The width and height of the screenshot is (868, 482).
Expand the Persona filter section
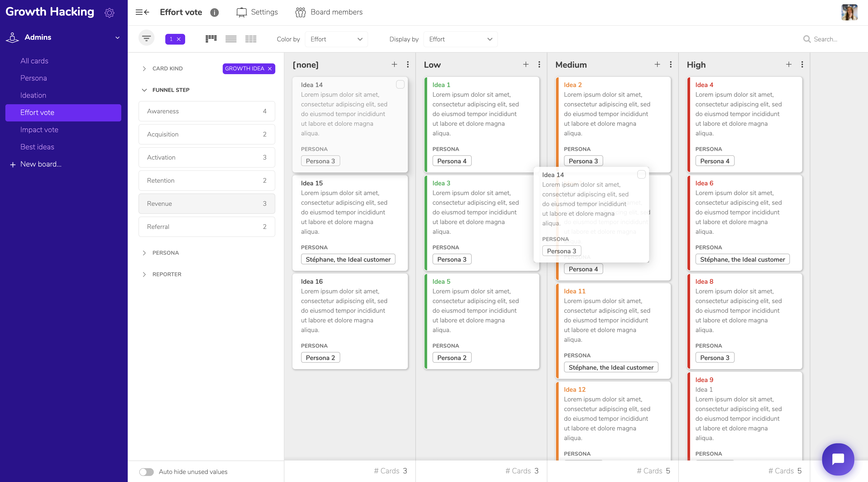coord(166,253)
